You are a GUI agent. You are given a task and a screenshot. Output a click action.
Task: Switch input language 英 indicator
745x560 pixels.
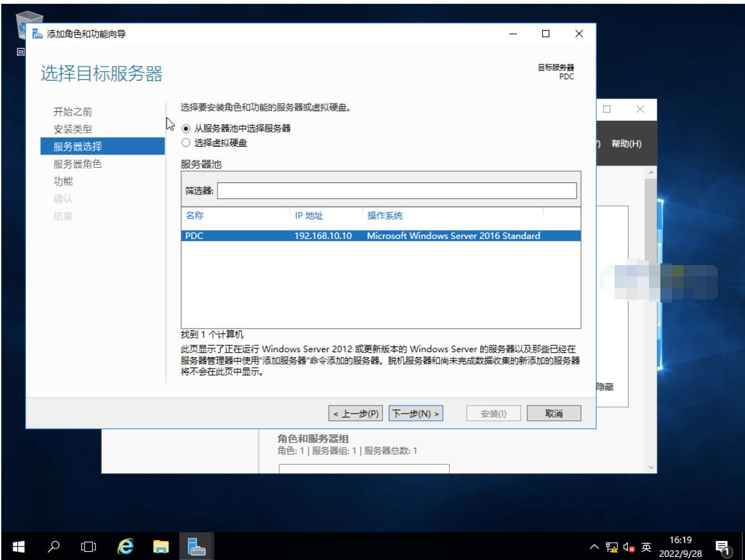(646, 547)
